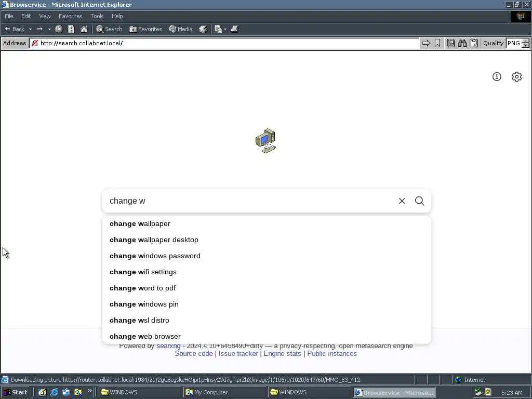The image size is (532, 399).
Task: Click the taskbar clock showing 5:23 AM
Action: pyautogui.click(x=512, y=393)
